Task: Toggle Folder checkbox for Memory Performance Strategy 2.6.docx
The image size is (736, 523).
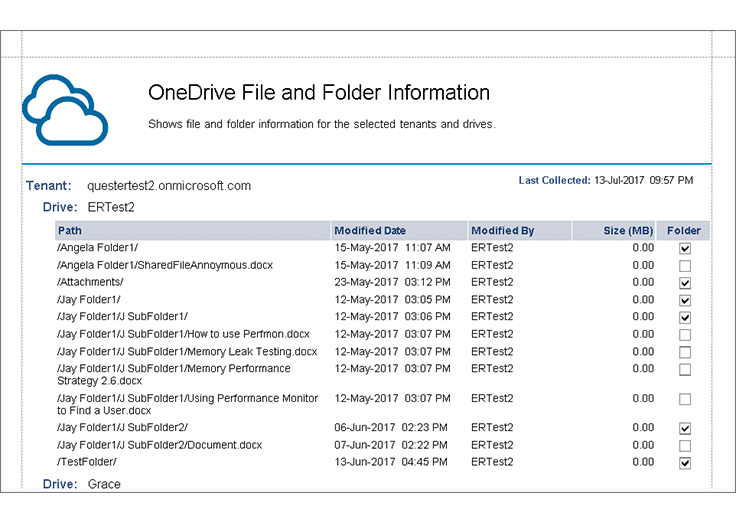Action: (685, 369)
